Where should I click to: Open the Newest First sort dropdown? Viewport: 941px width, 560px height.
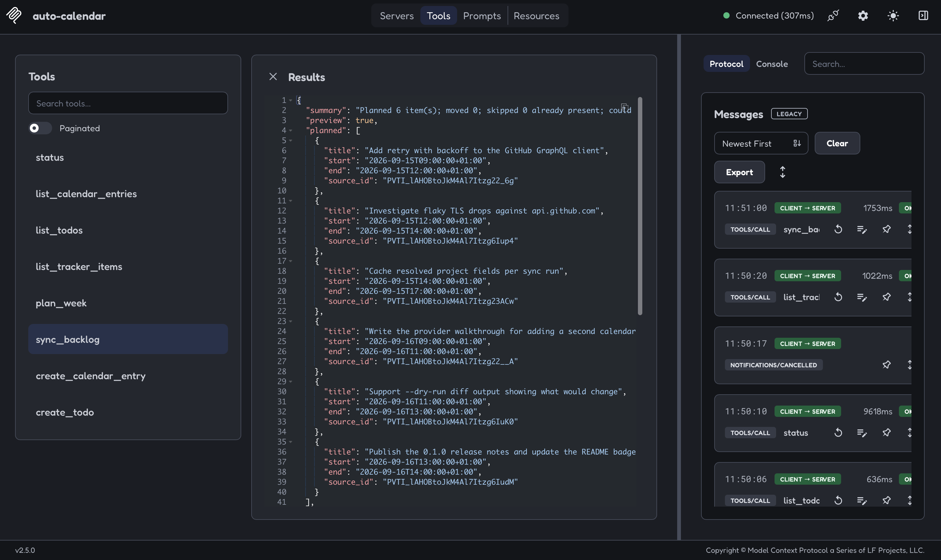(761, 143)
